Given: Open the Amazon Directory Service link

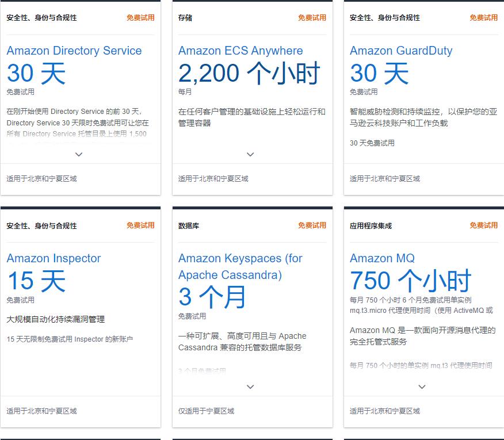Looking at the screenshot, I should tap(74, 51).
